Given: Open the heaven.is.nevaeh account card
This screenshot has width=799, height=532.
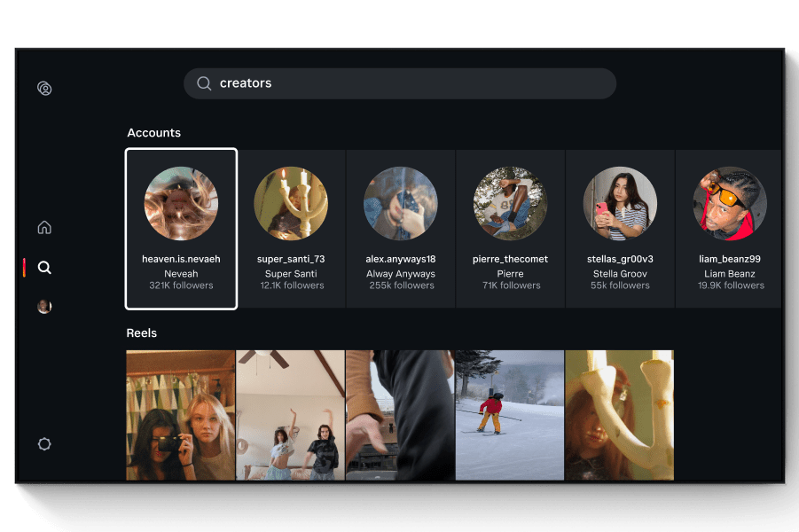Looking at the screenshot, I should click(181, 229).
